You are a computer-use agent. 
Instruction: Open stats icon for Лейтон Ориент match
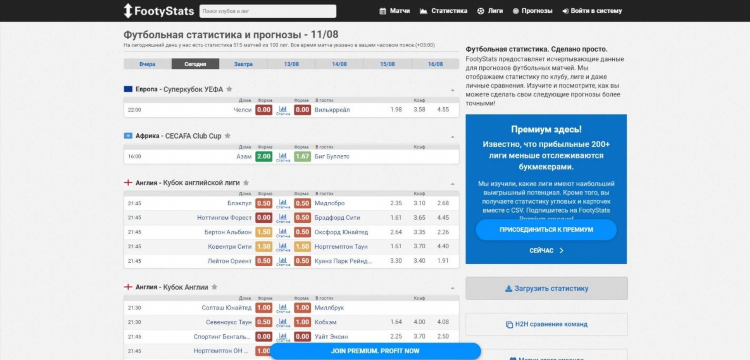283,261
